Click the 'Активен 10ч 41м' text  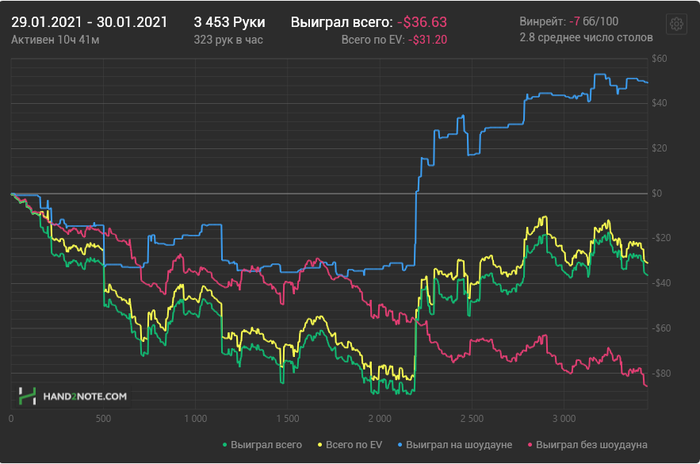[x=55, y=40]
